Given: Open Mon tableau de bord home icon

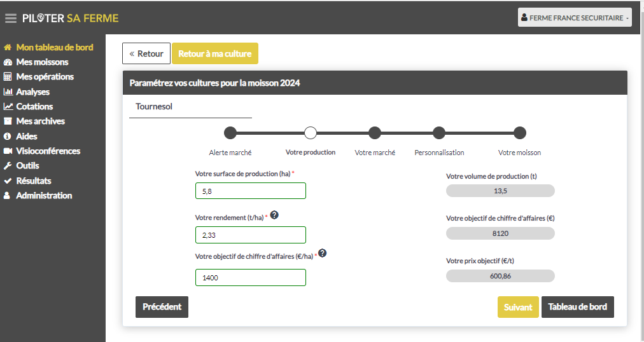Looking at the screenshot, I should (8, 47).
